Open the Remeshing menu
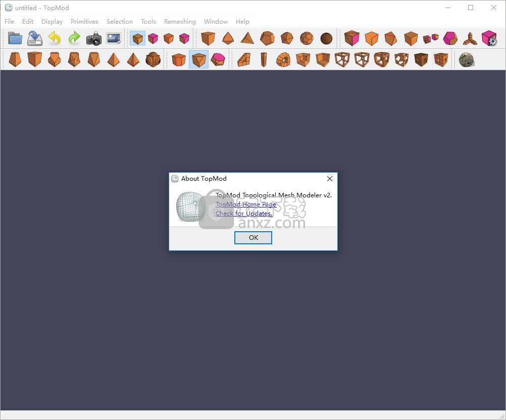The image size is (506, 420). 180,22
